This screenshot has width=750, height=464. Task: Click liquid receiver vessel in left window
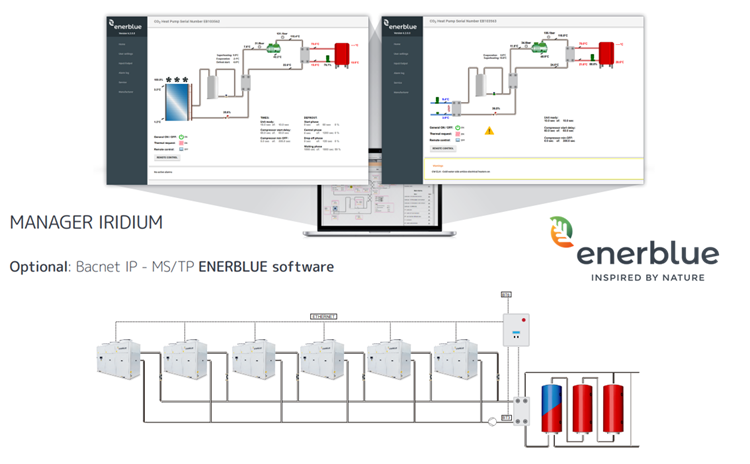coord(212,87)
